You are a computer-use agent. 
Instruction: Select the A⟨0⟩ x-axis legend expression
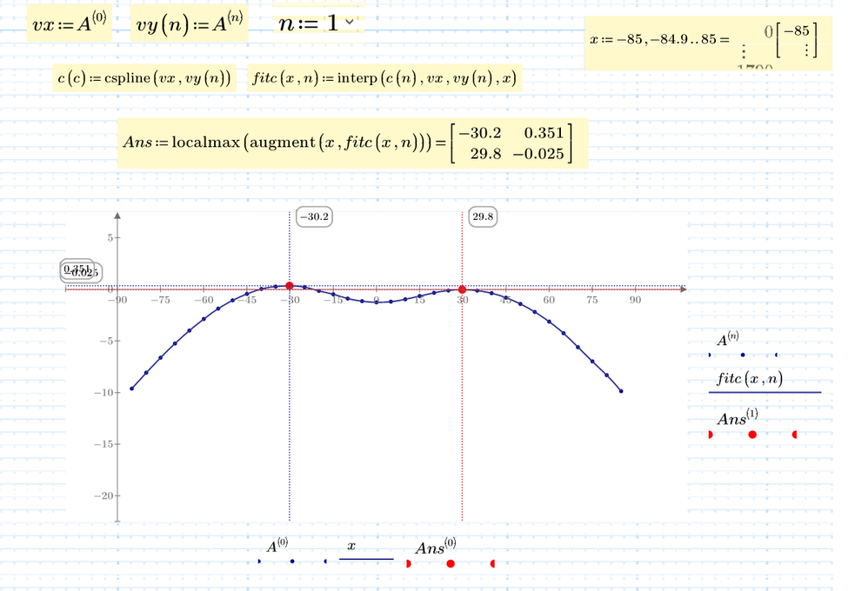pyautogui.click(x=277, y=545)
